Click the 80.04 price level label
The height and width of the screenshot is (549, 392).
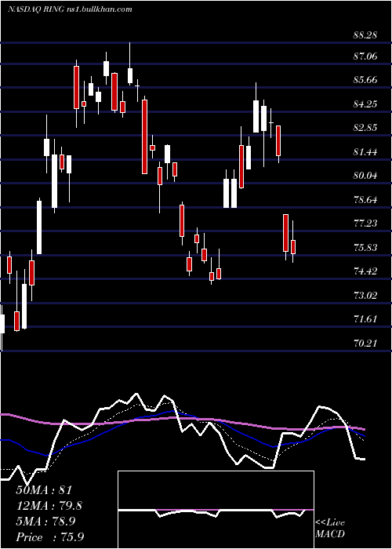pos(366,176)
